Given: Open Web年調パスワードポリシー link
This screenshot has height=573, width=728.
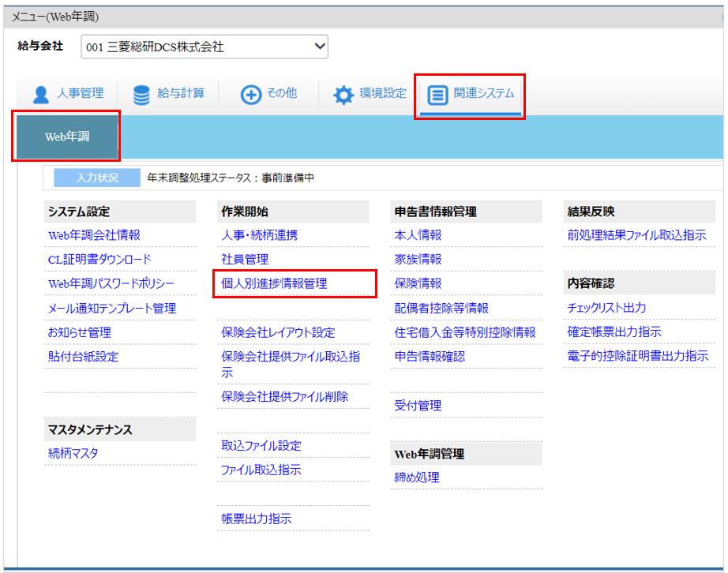Looking at the screenshot, I should (111, 283).
